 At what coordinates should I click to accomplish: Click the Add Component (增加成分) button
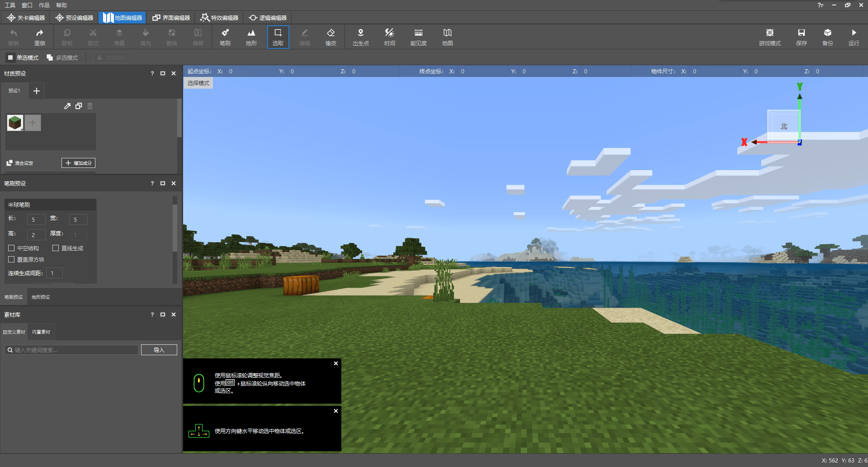click(x=78, y=163)
